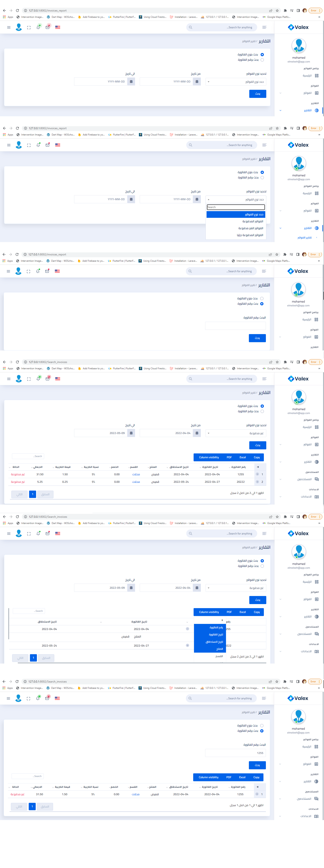Select 'بحث برقم الفاتورة' radio above empty invoice-number field
The height and width of the screenshot is (868, 324).
click(262, 304)
